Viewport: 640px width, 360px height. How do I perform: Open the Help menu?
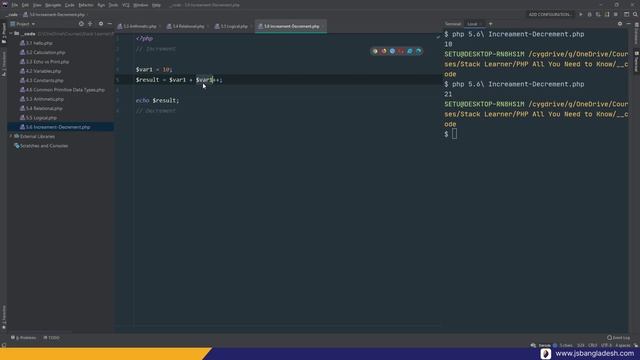click(156, 5)
